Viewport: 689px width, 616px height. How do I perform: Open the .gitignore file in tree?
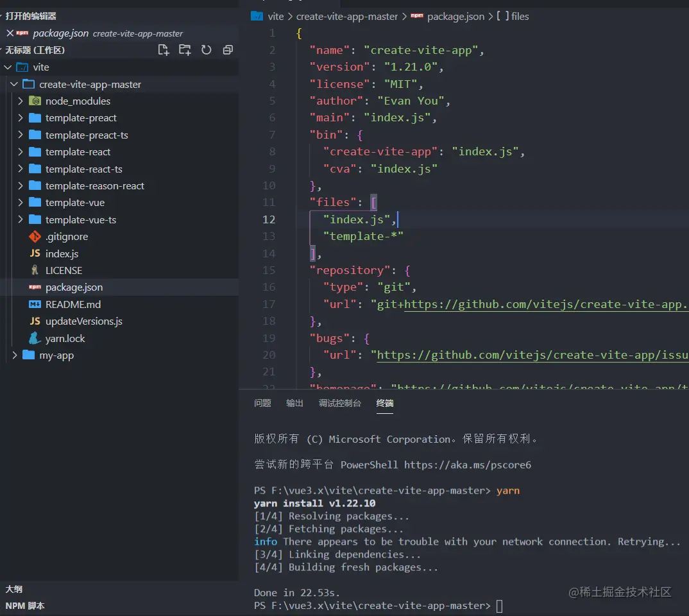click(x=67, y=236)
